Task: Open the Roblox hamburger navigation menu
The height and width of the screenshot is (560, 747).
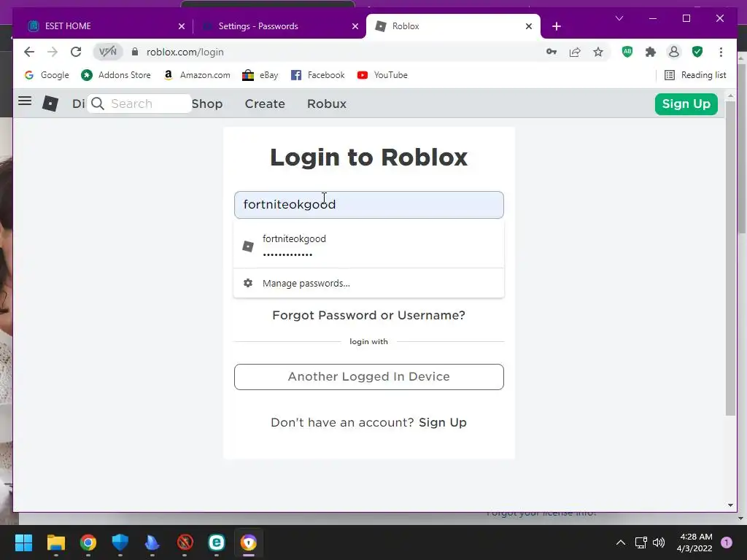Action: click(x=25, y=101)
